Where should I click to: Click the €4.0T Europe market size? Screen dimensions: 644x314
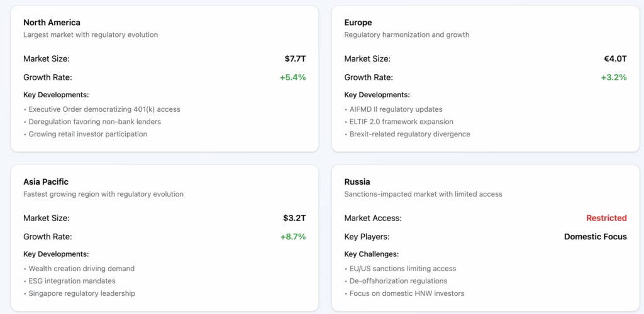point(615,58)
